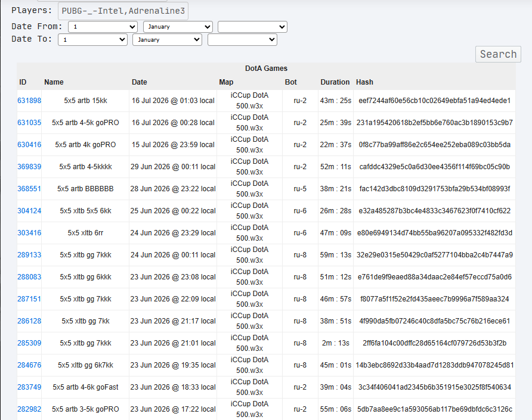Open game ID 283749
The image size is (532, 420).
coord(29,387)
